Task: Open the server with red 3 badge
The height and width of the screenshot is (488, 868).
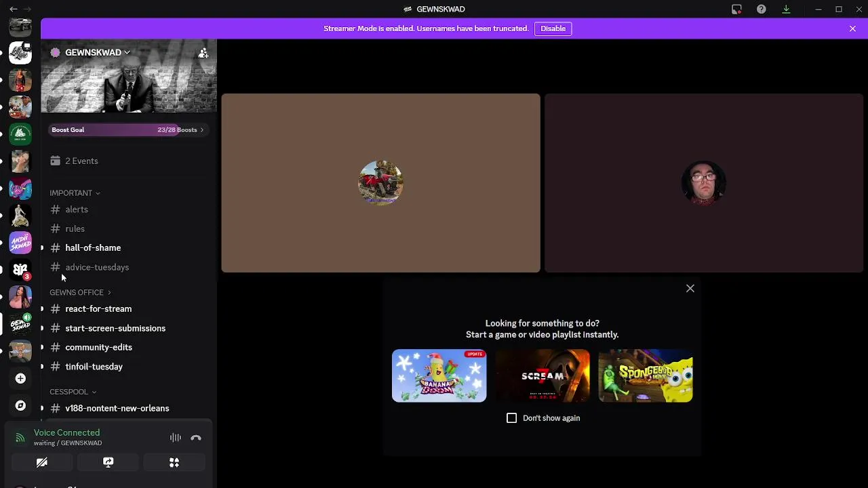Action: click(20, 270)
